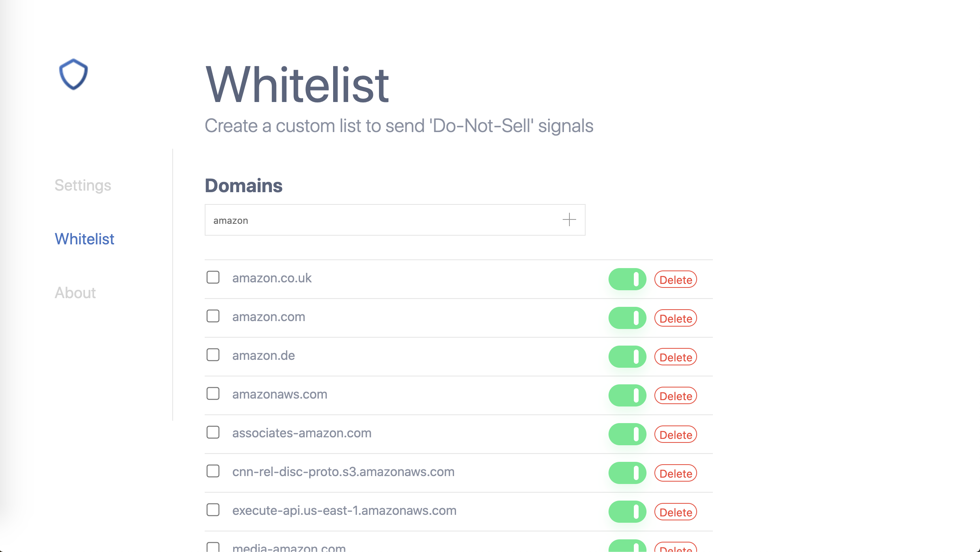The height and width of the screenshot is (552, 980).
Task: Click the shield logo icon
Action: click(73, 74)
